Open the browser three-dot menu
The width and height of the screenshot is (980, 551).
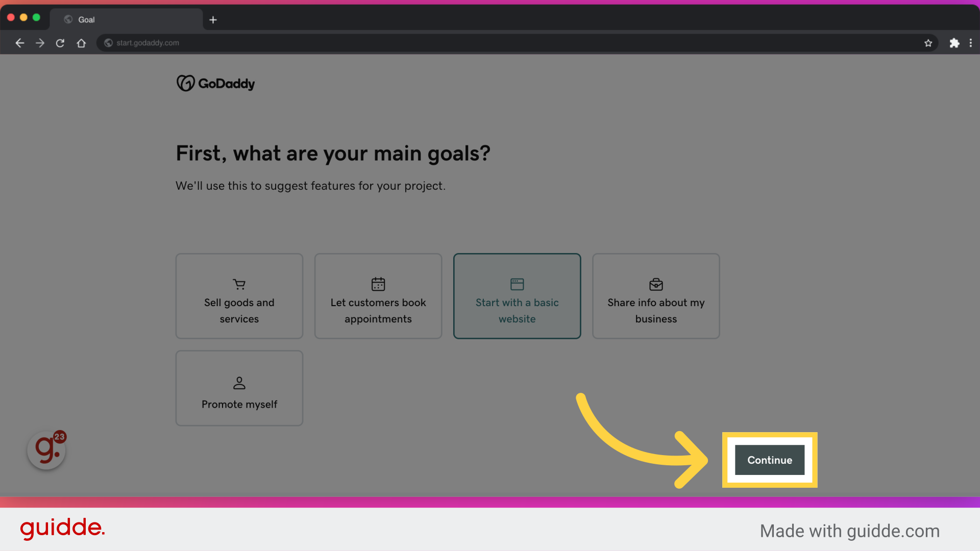970,43
